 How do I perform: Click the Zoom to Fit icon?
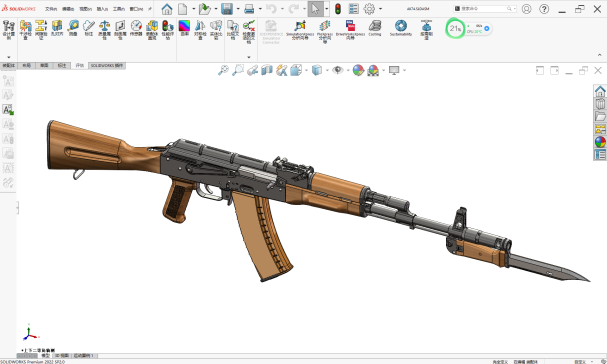click(x=223, y=70)
